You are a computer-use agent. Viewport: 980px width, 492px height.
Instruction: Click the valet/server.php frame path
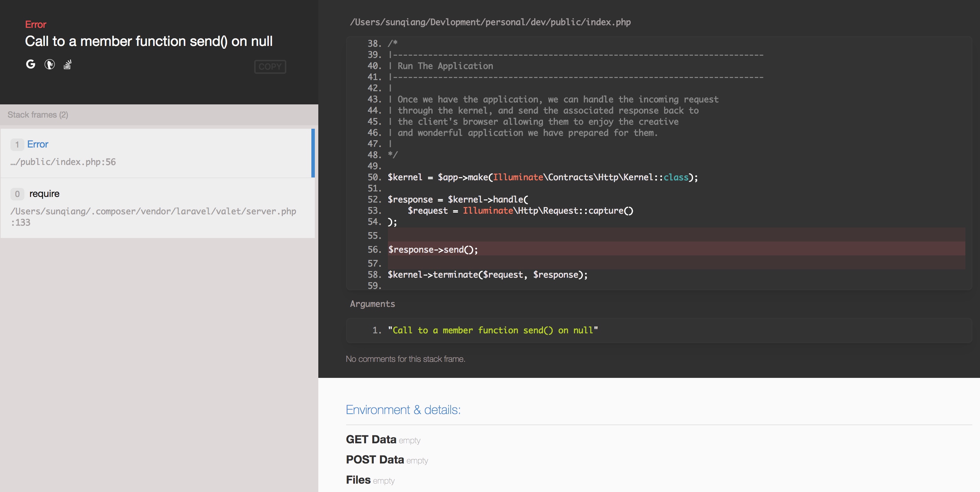point(153,217)
